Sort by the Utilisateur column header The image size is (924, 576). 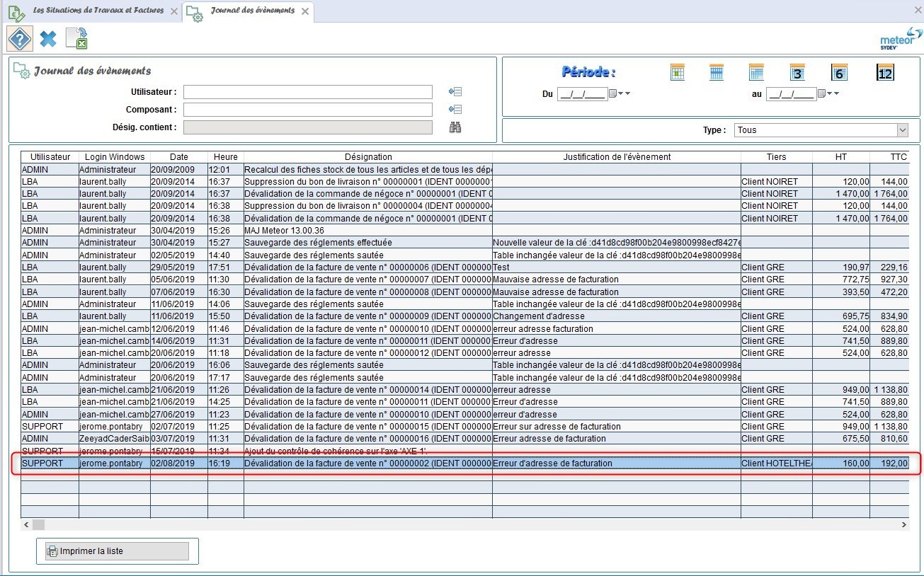pos(50,157)
